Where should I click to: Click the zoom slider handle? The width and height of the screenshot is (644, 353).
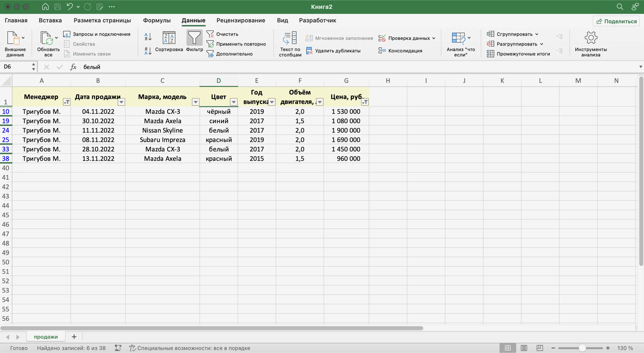point(582,348)
